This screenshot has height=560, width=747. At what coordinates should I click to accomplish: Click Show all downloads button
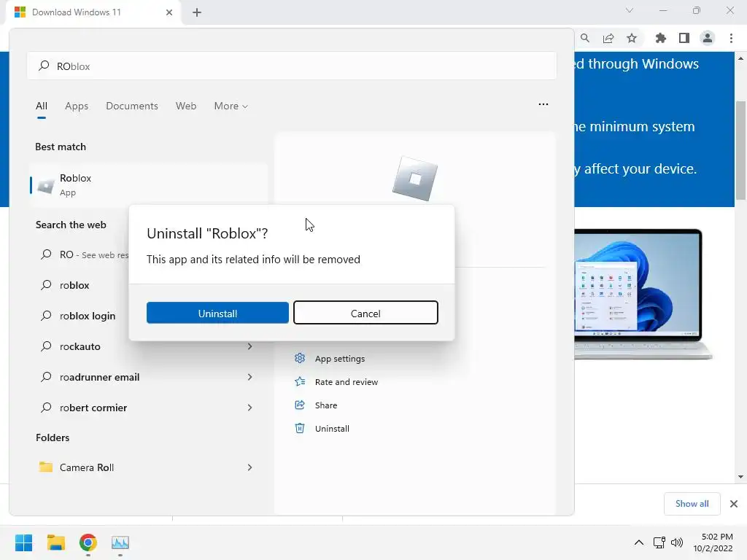pos(692,504)
